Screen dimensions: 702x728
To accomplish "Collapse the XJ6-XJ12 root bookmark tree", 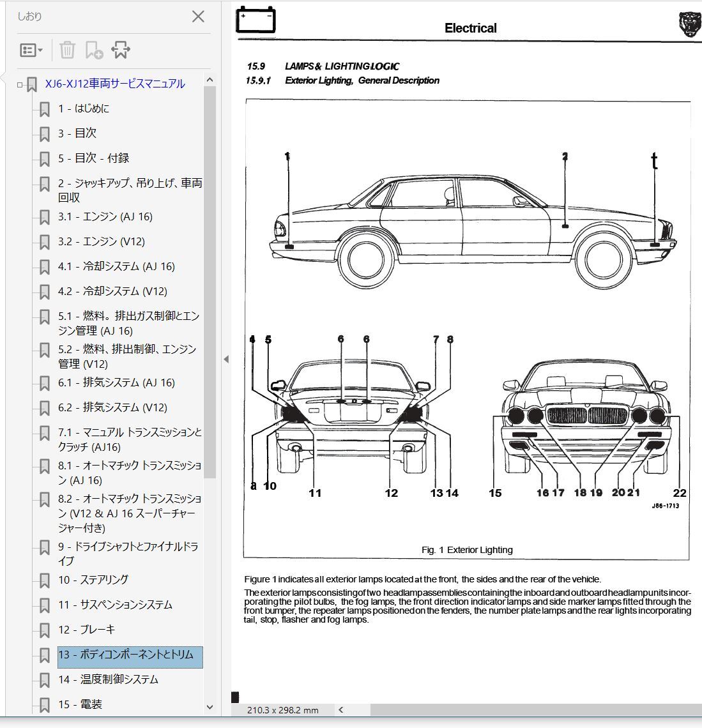I will tap(20, 84).
